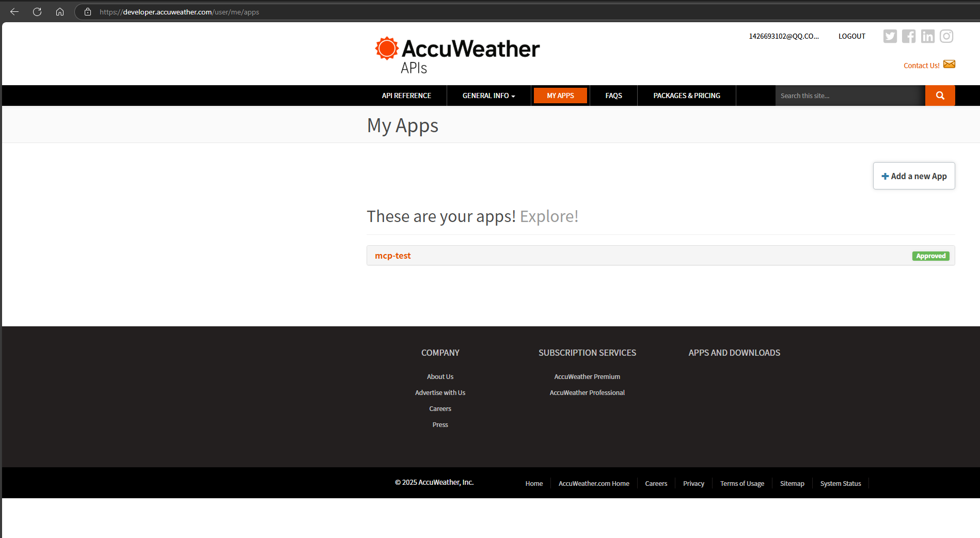
Task: Open AccuWeather.com Home bottom link
Action: [594, 484]
